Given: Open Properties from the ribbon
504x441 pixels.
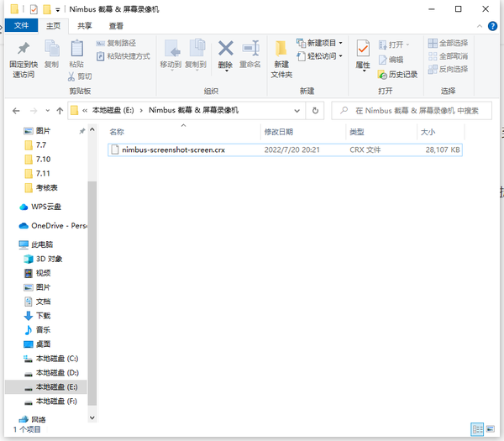Looking at the screenshot, I should 363,53.
